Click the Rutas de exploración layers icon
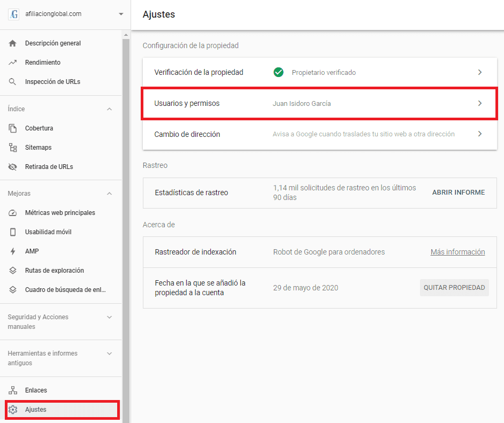This screenshot has height=423, width=504. pyautogui.click(x=12, y=271)
